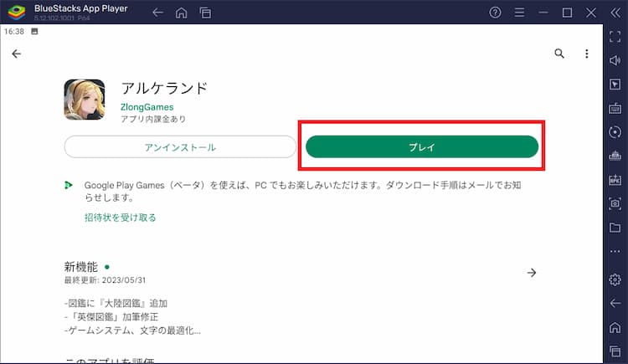
Task: Expand 新機能 section with the arrow
Action: [532, 273]
